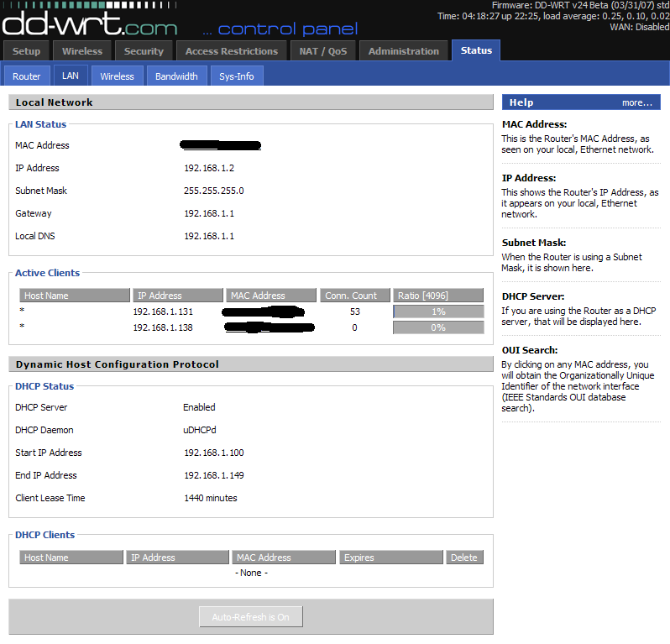Screen dimensions: 670x644
Task: Click the 0% ratio bar
Action: click(438, 327)
